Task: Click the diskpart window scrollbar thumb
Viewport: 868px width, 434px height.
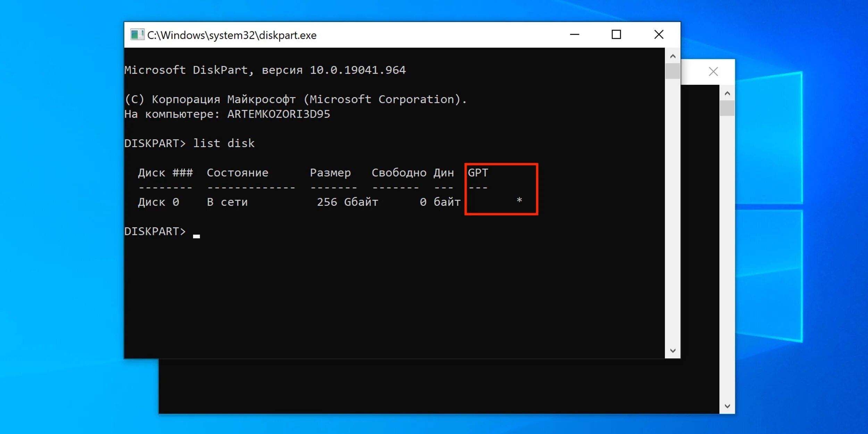Action: point(673,71)
